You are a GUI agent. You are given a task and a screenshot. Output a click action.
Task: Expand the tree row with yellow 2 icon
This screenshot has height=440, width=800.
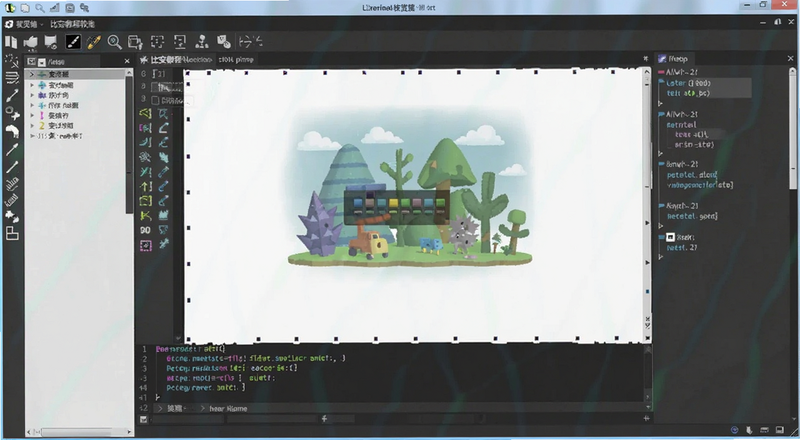(32, 126)
